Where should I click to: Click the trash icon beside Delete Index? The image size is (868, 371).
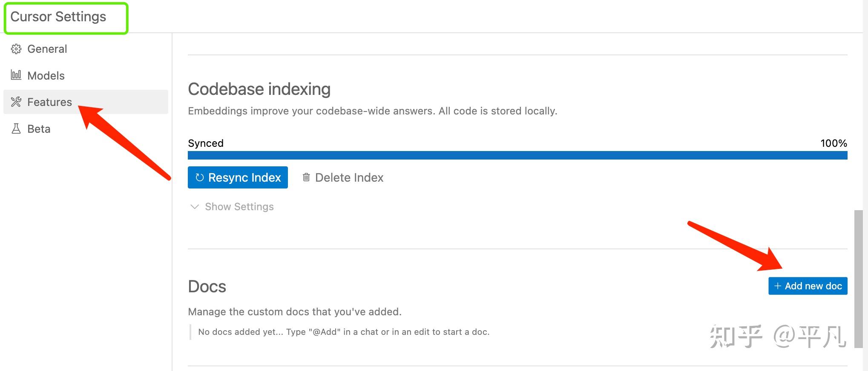306,177
